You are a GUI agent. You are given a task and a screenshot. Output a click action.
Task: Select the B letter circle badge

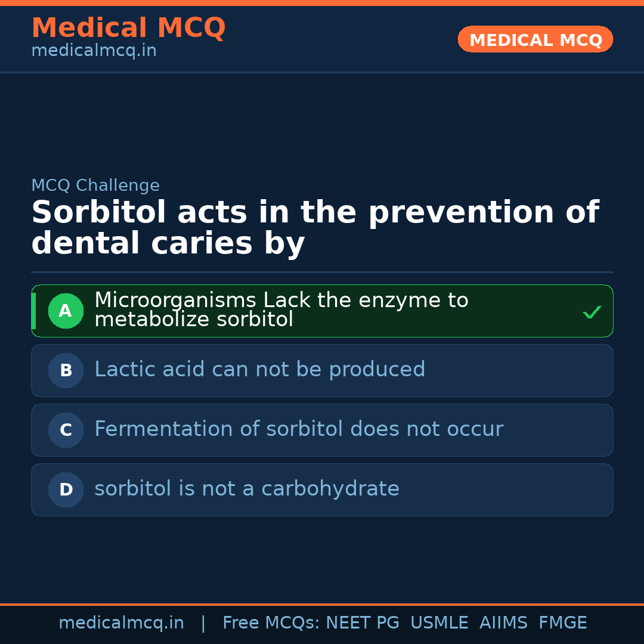(x=66, y=370)
